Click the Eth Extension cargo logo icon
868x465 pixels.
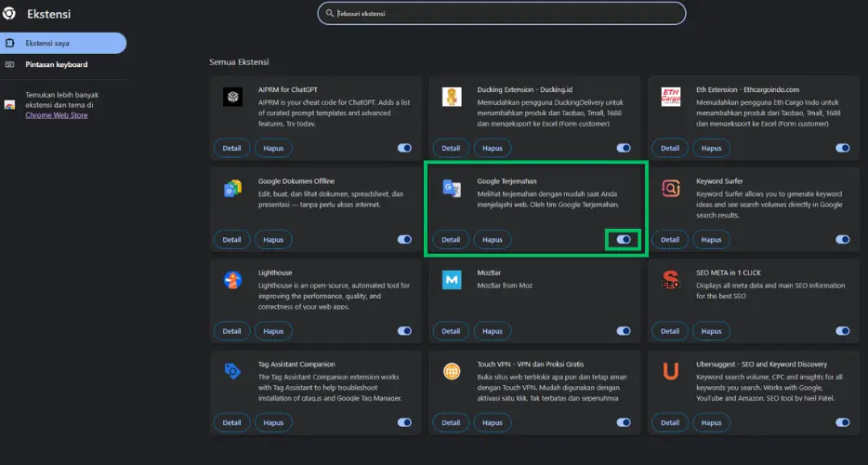(670, 97)
